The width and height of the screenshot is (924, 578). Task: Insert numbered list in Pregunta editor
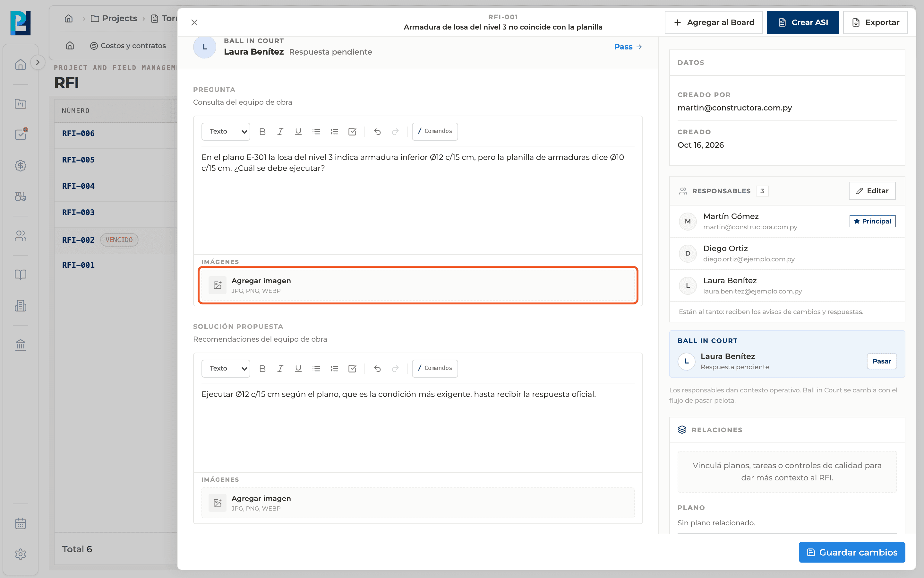pos(335,132)
